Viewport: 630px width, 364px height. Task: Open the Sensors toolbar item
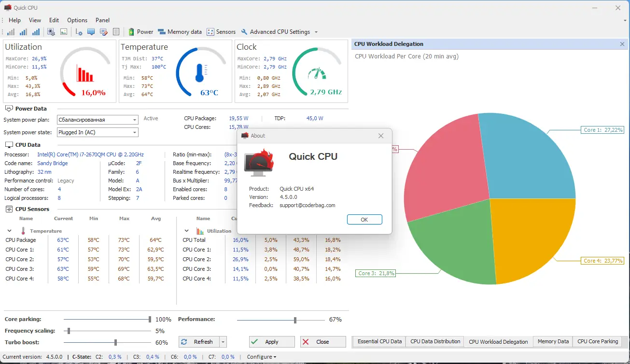[x=221, y=32]
